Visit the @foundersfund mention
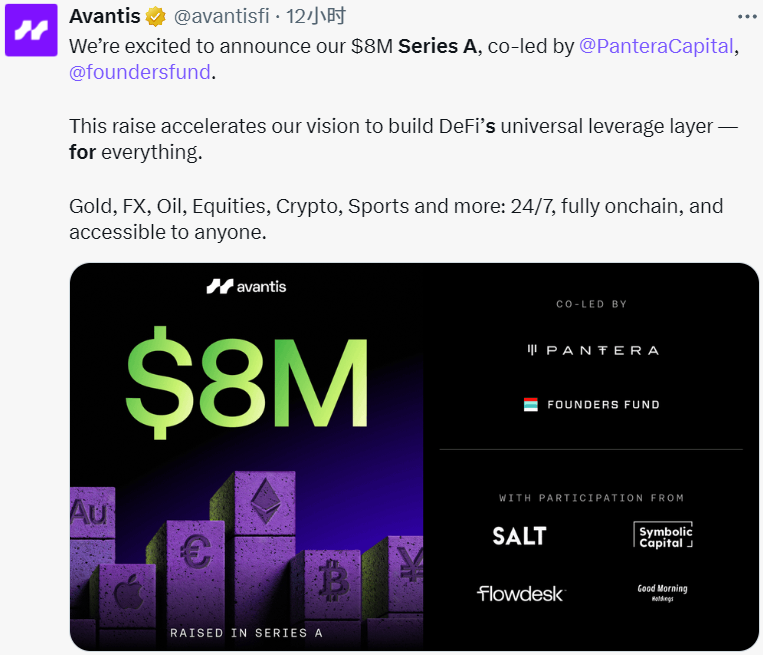 coord(140,72)
